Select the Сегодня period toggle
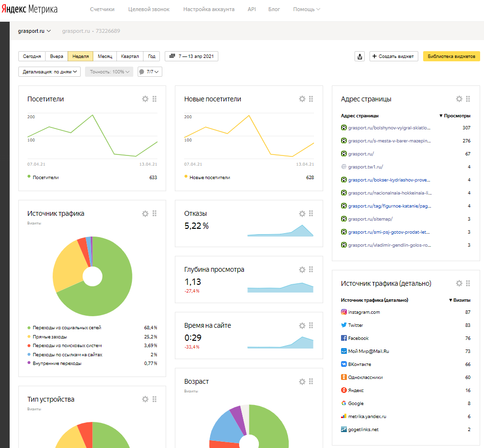 pos(32,56)
